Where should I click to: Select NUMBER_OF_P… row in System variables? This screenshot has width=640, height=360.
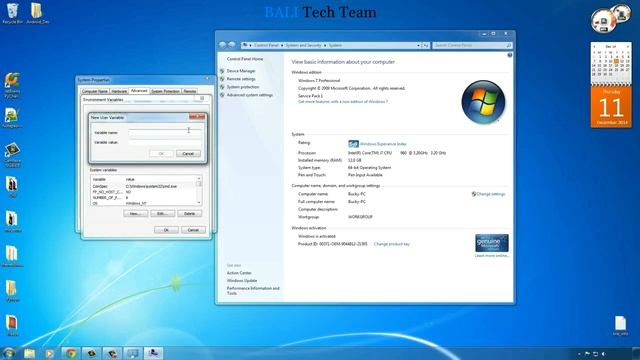click(x=144, y=197)
